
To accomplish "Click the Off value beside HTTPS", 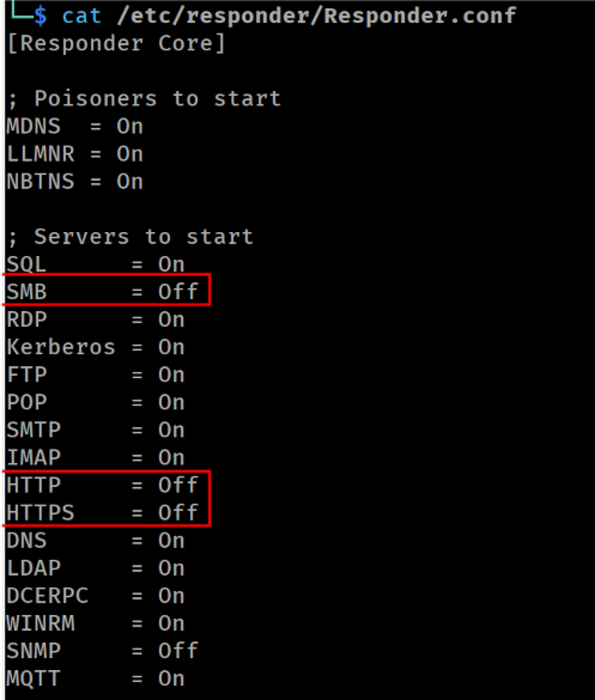I will tap(178, 513).
